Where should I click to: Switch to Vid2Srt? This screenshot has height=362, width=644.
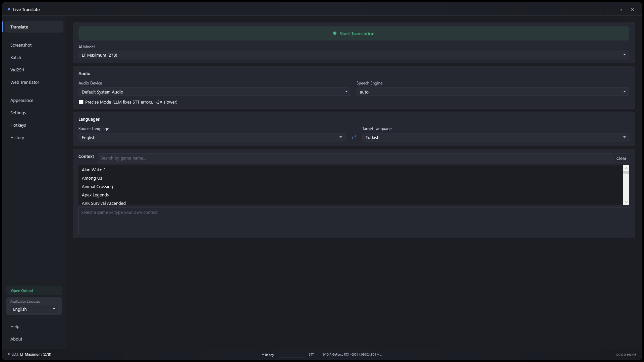point(34,70)
